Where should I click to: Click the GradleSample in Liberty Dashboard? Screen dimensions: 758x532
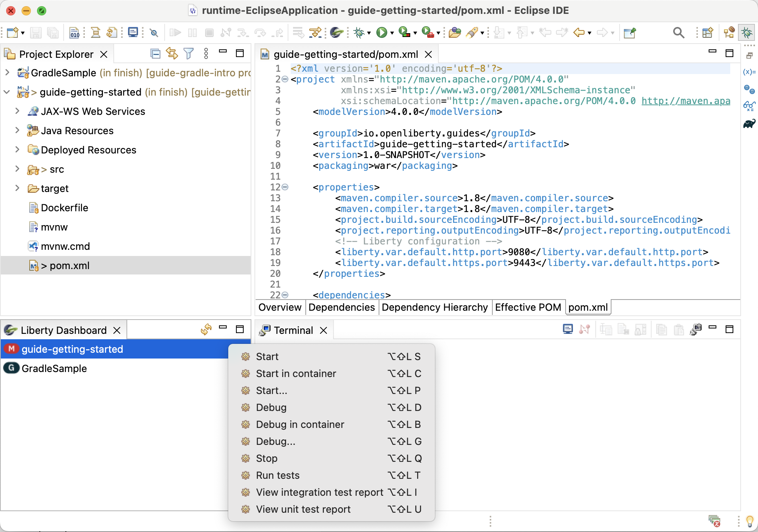54,368
